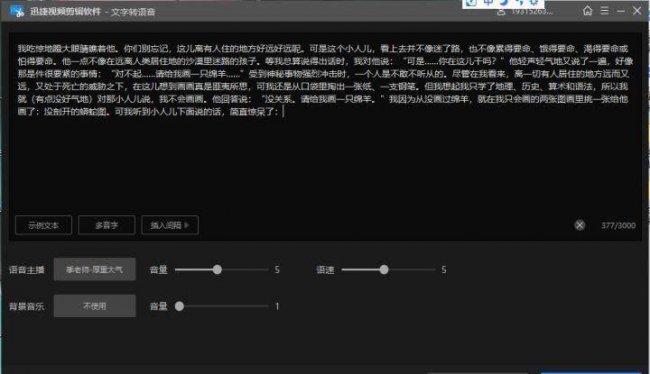Close the window with X button
The image size is (650, 374).
tap(637, 11)
